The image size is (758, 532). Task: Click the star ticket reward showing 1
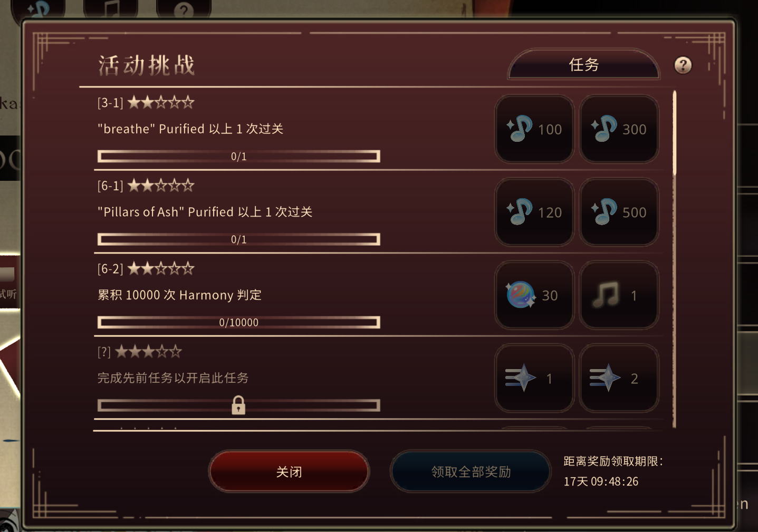tap(534, 378)
